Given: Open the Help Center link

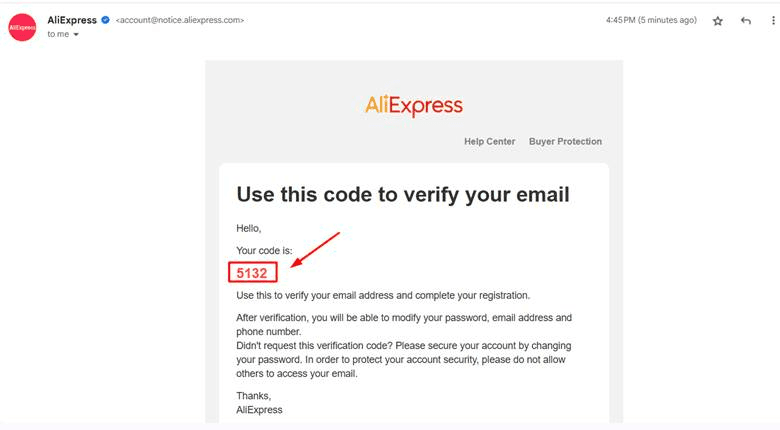Looking at the screenshot, I should point(489,141).
